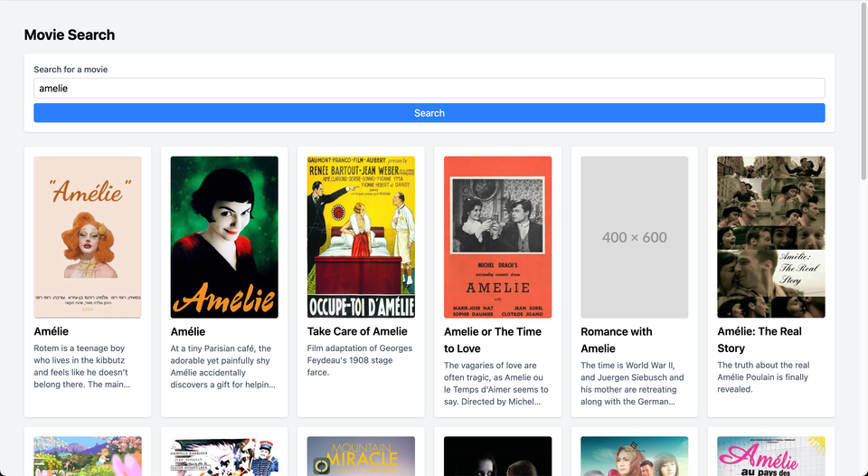The image size is (868, 476).
Task: Open the teal poster with two women
Action: coord(635,456)
